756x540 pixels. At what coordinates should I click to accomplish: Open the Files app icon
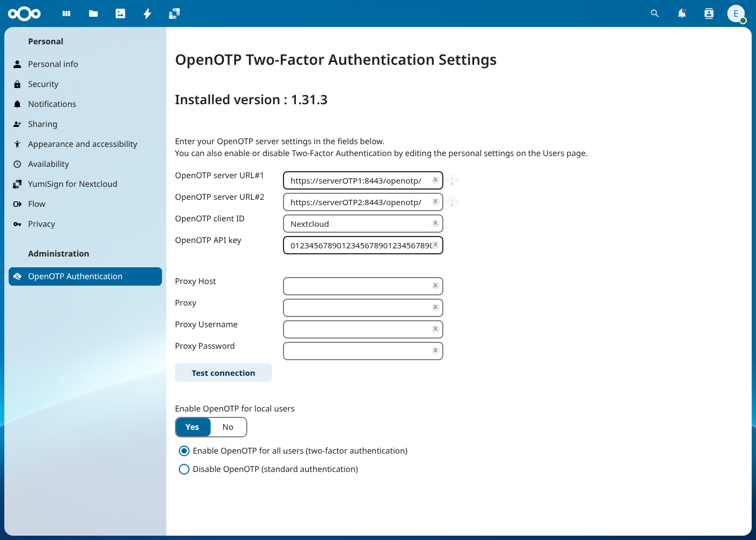pos(93,13)
